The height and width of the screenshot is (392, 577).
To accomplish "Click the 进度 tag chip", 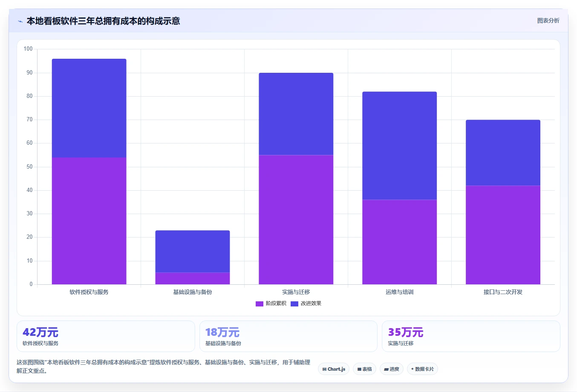I will click(392, 369).
